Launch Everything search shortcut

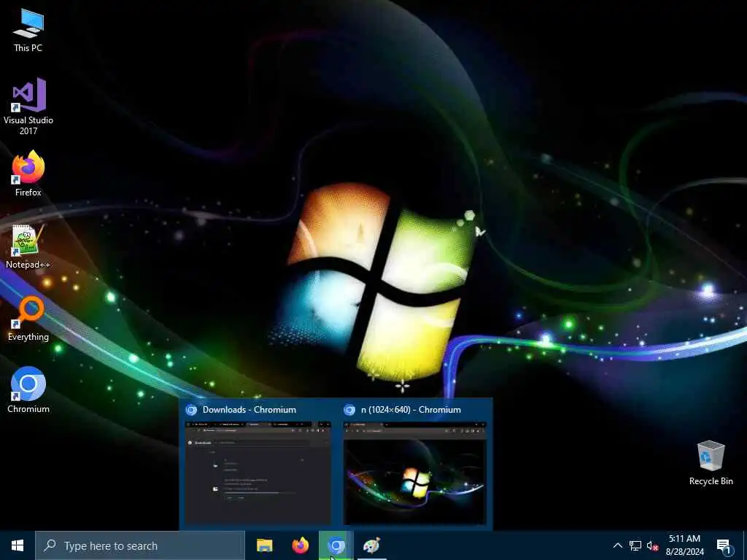[28, 319]
